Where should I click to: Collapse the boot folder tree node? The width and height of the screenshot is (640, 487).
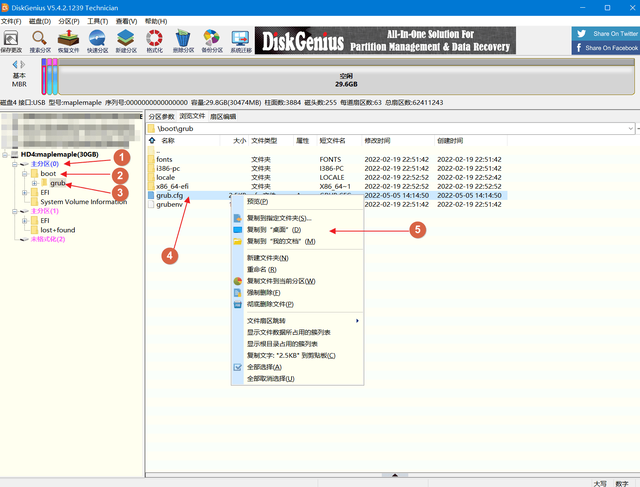pos(24,173)
